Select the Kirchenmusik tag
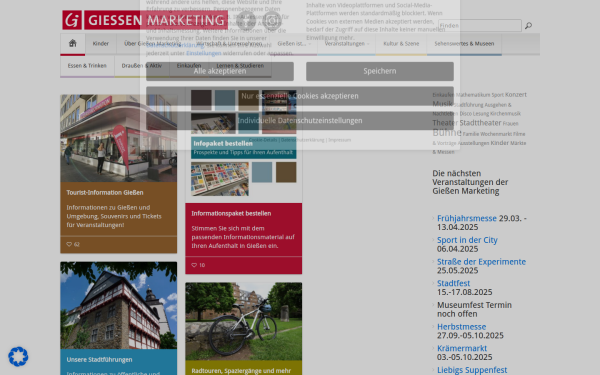Viewport: 600px width, 375px height. pos(505,114)
